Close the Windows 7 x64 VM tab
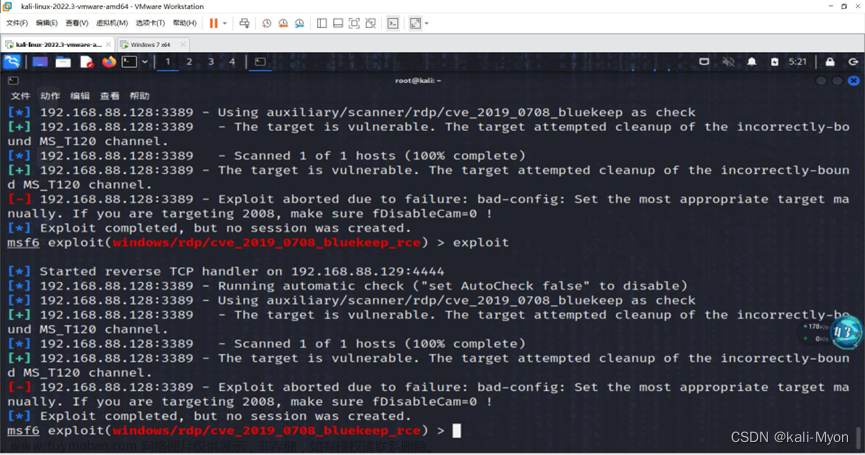Image resolution: width=865 pixels, height=455 pixels. (183, 44)
